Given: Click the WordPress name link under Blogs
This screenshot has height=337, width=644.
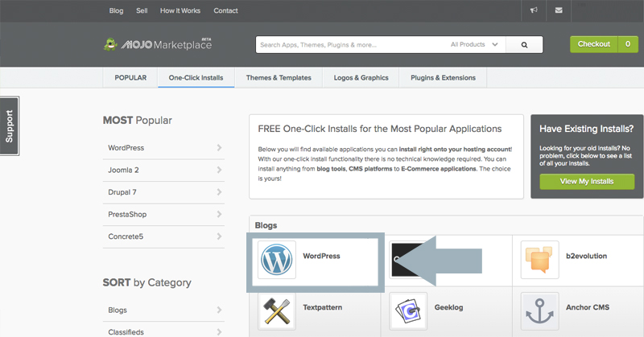Looking at the screenshot, I should coord(321,256).
